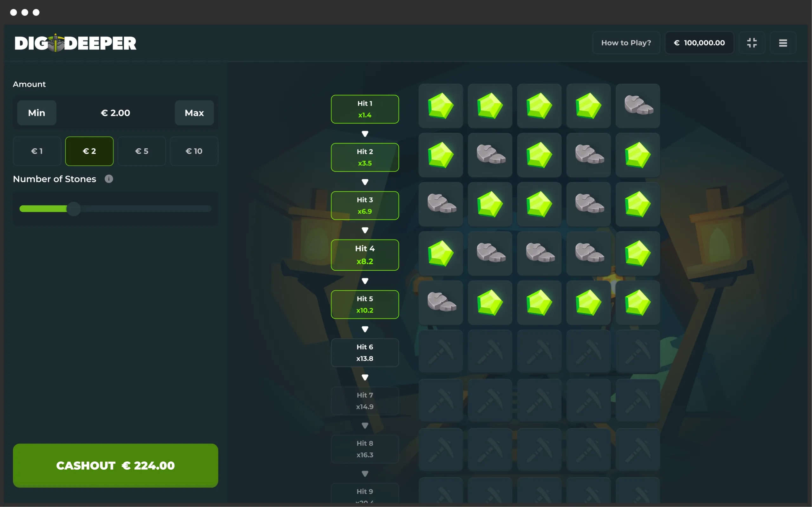The image size is (812, 507).
Task: Click last pickaxe tile in Hit 6 row
Action: pyautogui.click(x=638, y=351)
